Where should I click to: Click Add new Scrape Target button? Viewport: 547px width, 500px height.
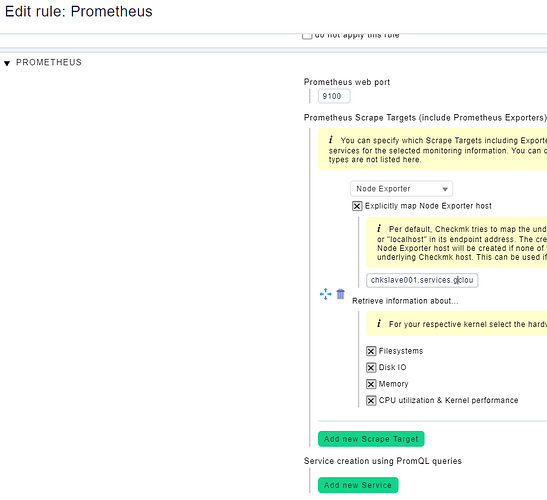(x=371, y=439)
